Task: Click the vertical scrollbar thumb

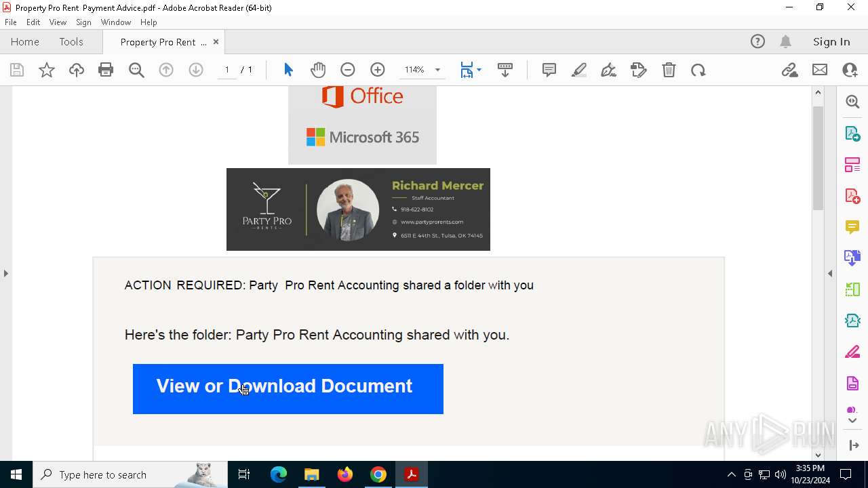Action: tap(818, 157)
